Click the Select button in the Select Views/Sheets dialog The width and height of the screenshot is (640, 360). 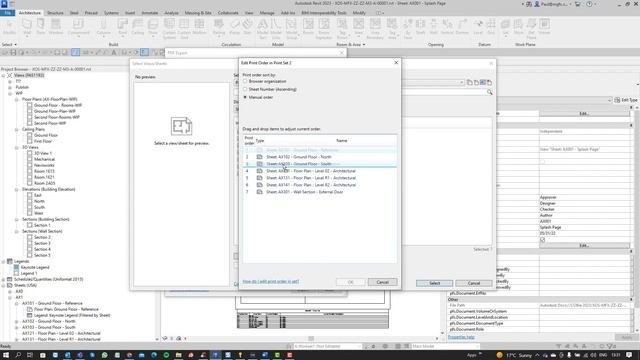coord(434,283)
